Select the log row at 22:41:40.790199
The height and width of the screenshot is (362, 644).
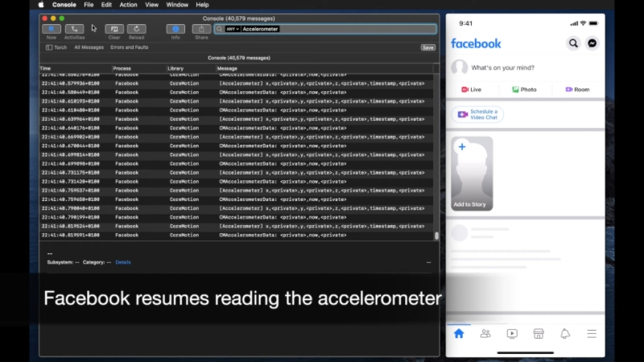[x=236, y=217]
